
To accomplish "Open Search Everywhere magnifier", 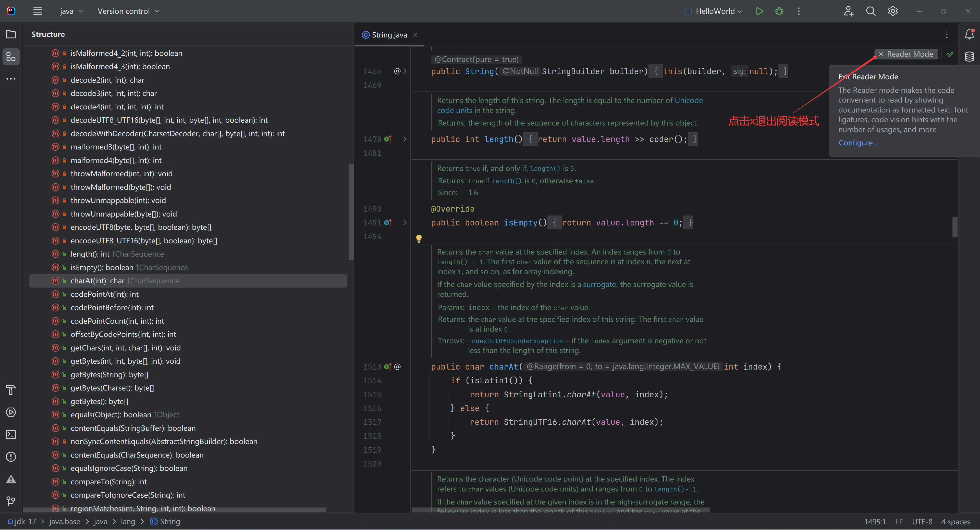I will click(871, 11).
